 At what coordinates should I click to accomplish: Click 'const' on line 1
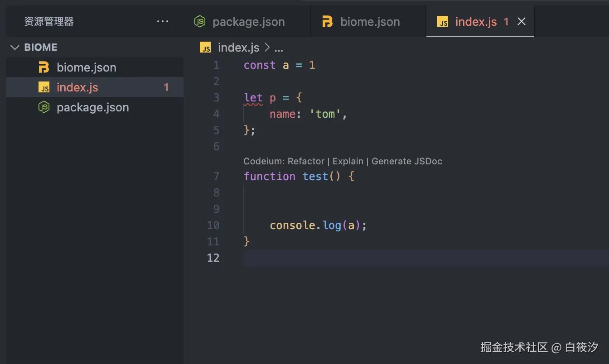click(260, 65)
